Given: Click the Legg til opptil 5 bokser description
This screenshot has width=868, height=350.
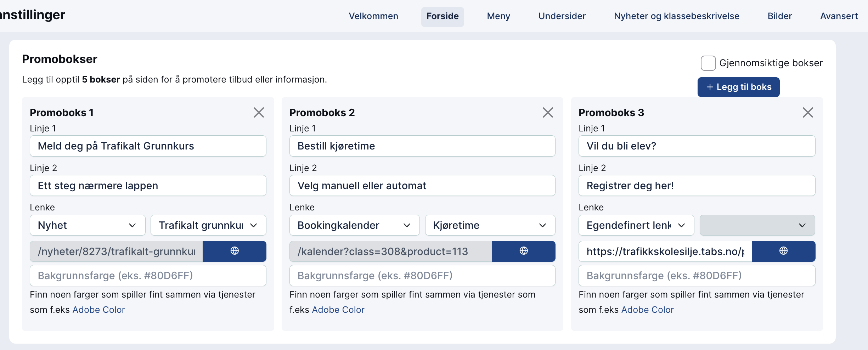Looking at the screenshot, I should click(174, 79).
